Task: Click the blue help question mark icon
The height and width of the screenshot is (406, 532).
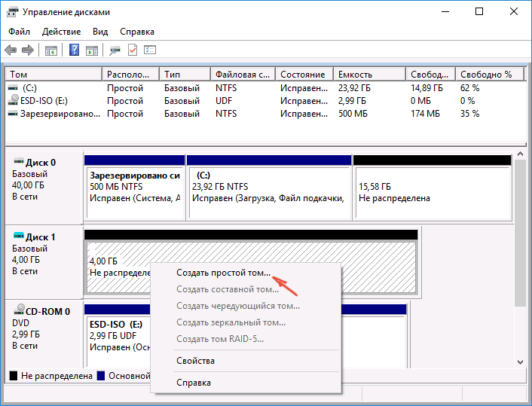Action: [x=75, y=50]
